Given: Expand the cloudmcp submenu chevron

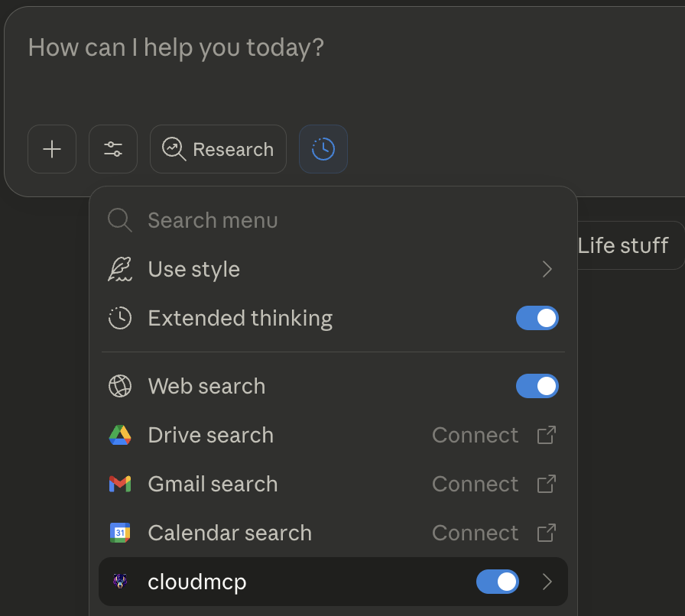Looking at the screenshot, I should 547,582.
